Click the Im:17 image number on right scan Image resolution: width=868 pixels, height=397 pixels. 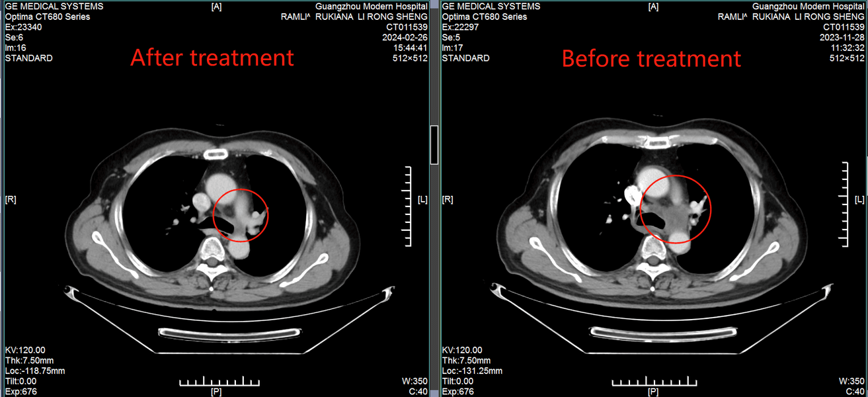[x=453, y=48]
